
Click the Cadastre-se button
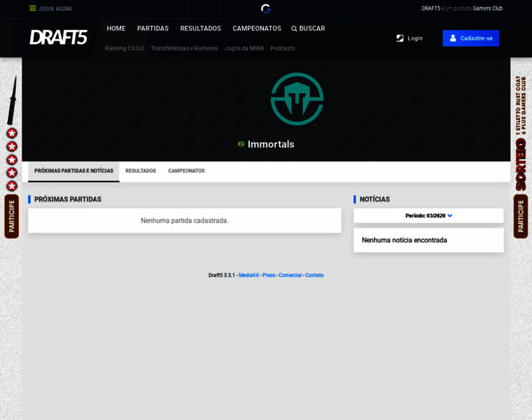click(470, 38)
